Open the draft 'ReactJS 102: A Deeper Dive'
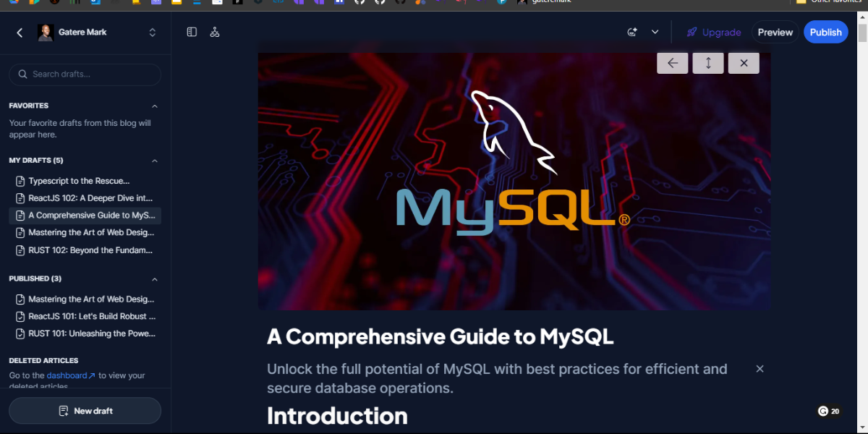 tap(85, 198)
